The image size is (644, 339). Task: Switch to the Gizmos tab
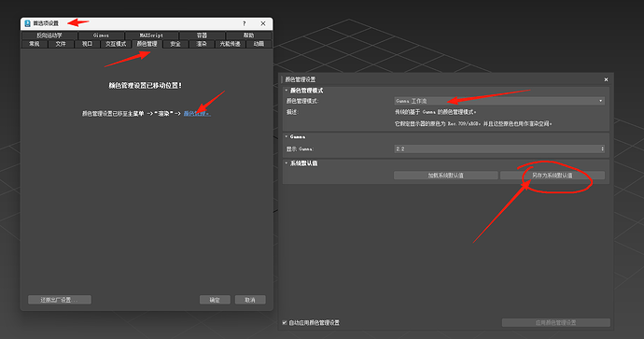point(101,35)
